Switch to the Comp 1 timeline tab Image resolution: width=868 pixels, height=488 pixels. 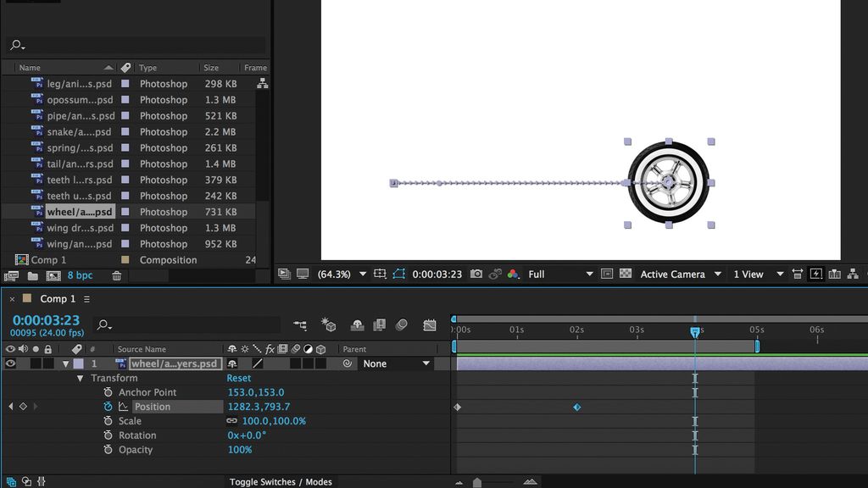[51, 299]
